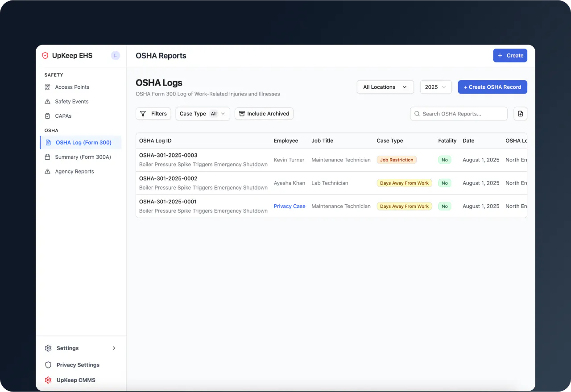Go to Summary (Form 300A)

click(x=83, y=157)
